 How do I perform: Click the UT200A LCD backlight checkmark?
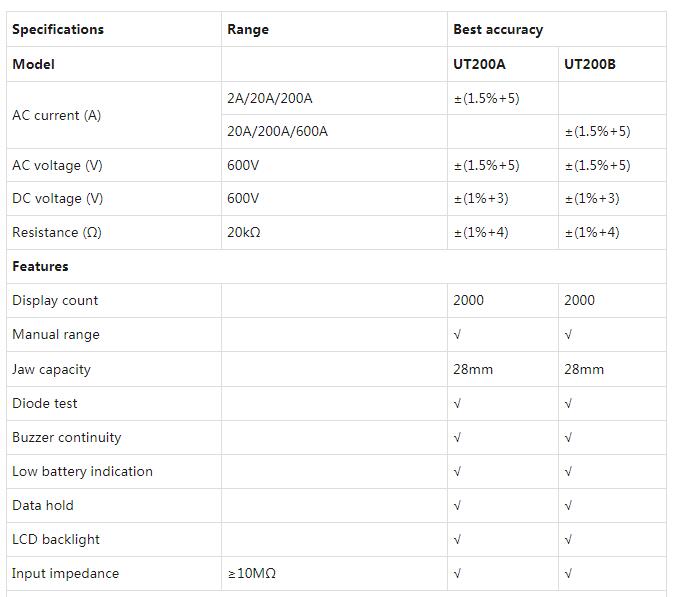457,539
